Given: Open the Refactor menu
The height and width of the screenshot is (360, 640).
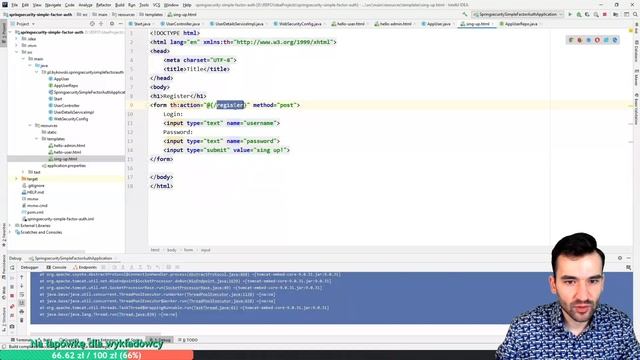Looking at the screenshot, I should click(103, 5).
